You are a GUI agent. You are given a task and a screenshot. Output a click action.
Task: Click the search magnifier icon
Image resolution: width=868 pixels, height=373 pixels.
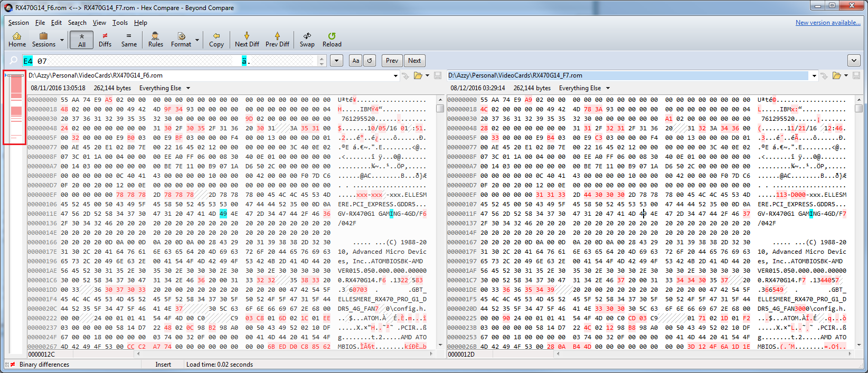coord(14,61)
